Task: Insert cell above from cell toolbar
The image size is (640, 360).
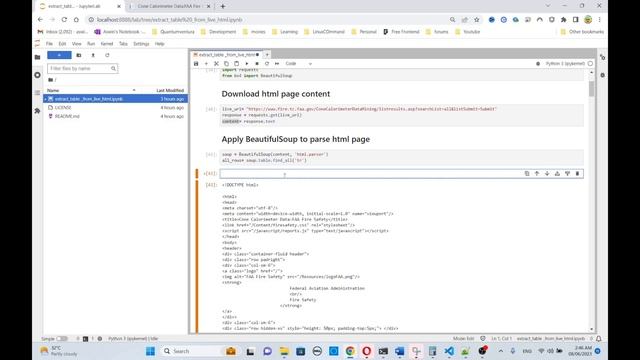Action: [x=557, y=173]
